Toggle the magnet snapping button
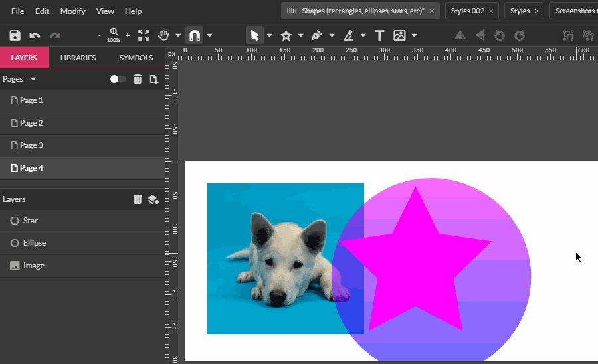This screenshot has width=598, height=364. pos(195,35)
